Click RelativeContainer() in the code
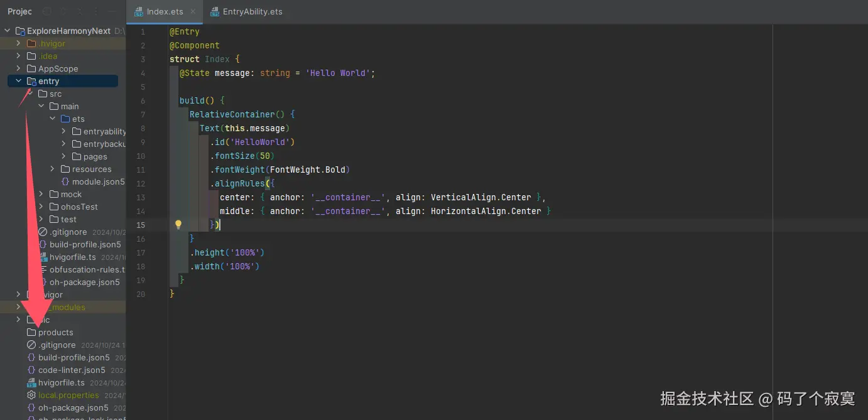This screenshot has width=868, height=420. pos(237,114)
